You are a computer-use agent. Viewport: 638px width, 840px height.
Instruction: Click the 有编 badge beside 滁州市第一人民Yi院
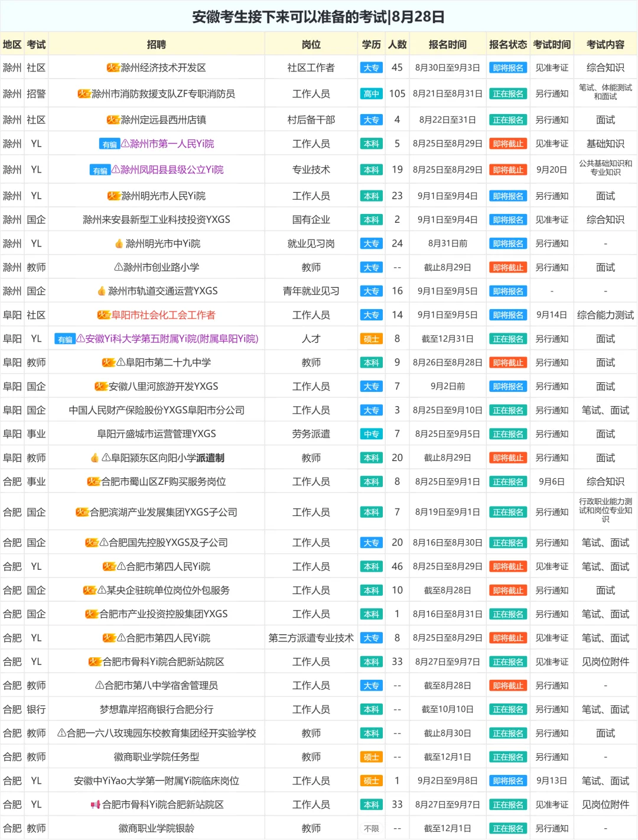(x=109, y=144)
